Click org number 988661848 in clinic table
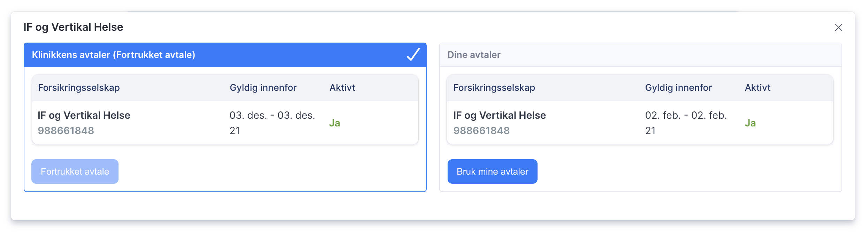This screenshot has height=234, width=868. (x=66, y=131)
